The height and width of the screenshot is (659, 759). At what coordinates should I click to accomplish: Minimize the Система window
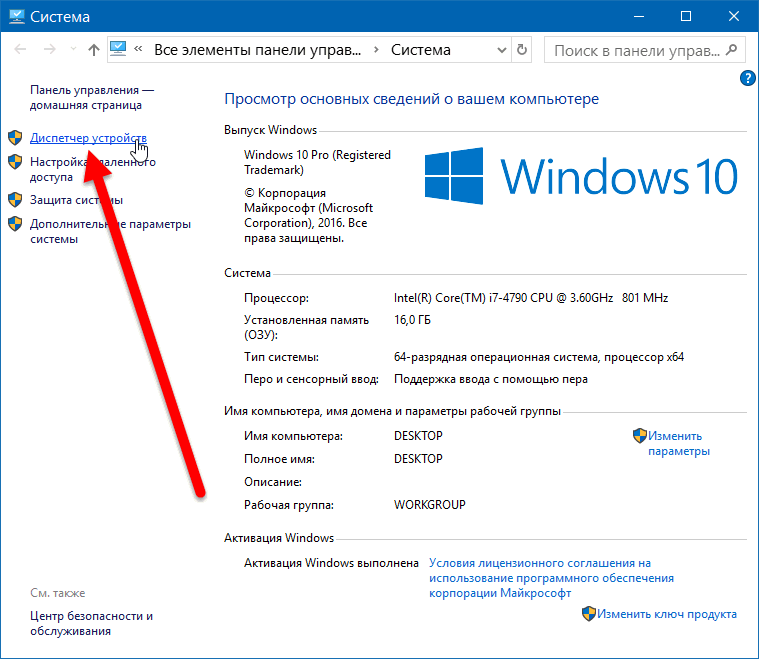638,16
